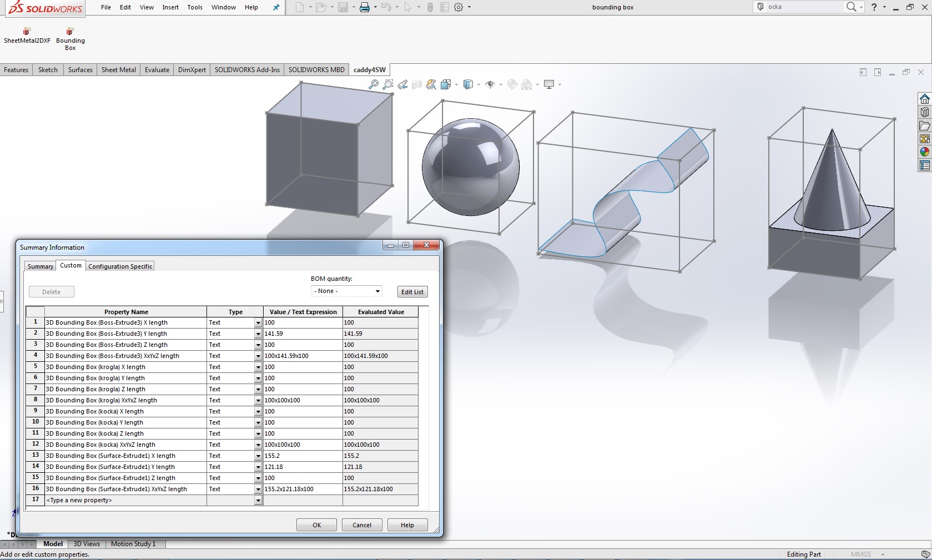932x560 pixels.
Task: Confirm the dialog with OK
Action: point(316,525)
